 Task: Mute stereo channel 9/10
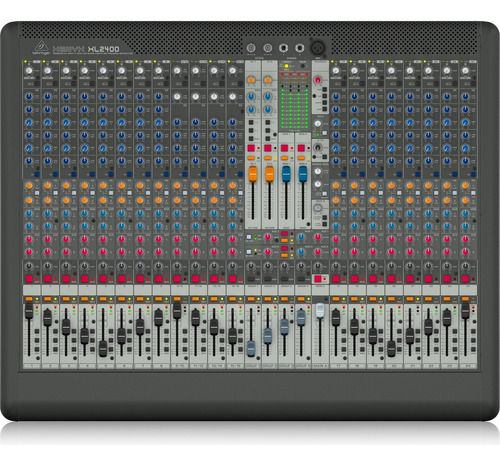(177, 279)
